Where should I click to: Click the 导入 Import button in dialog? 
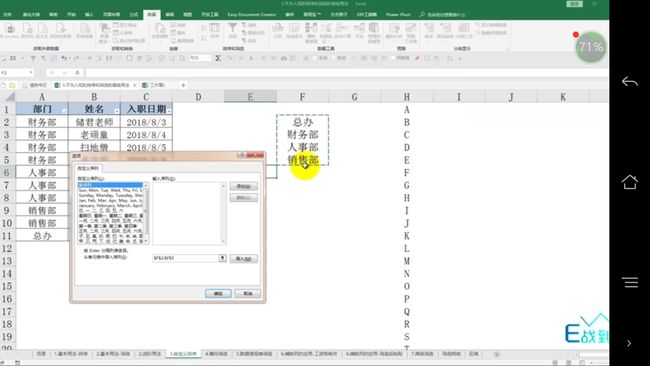tap(244, 259)
